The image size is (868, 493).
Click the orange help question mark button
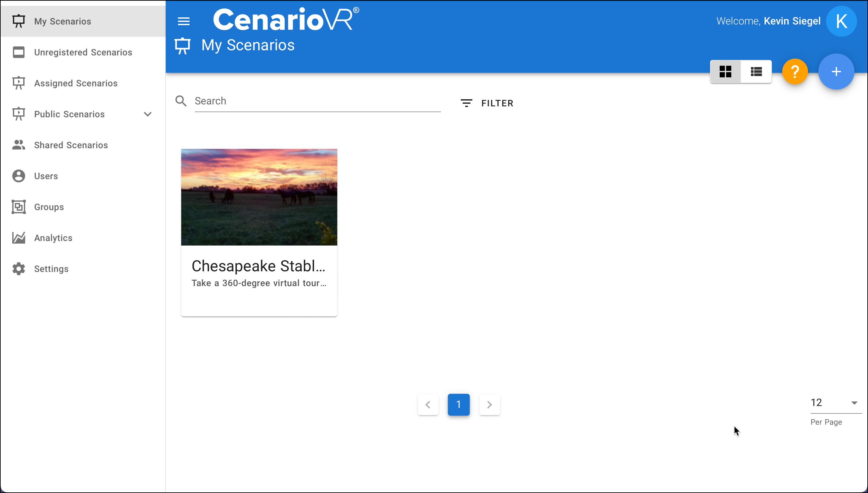tap(795, 72)
